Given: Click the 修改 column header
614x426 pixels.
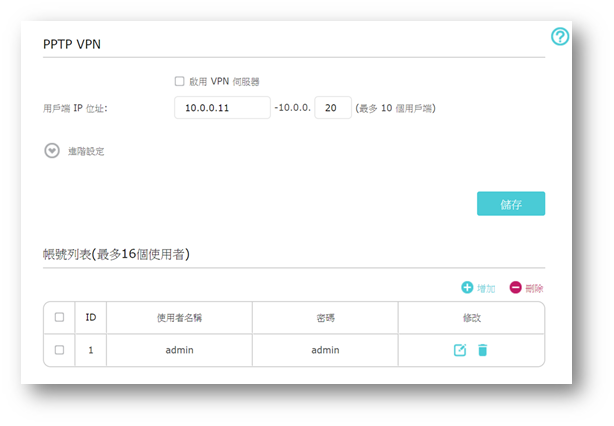Looking at the screenshot, I should tap(471, 317).
